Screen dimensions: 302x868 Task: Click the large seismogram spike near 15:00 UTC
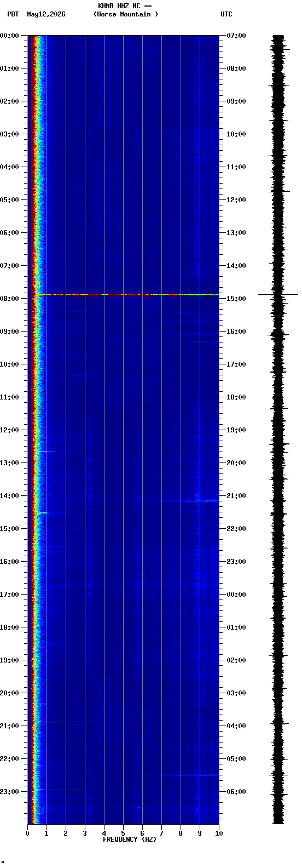tap(278, 295)
